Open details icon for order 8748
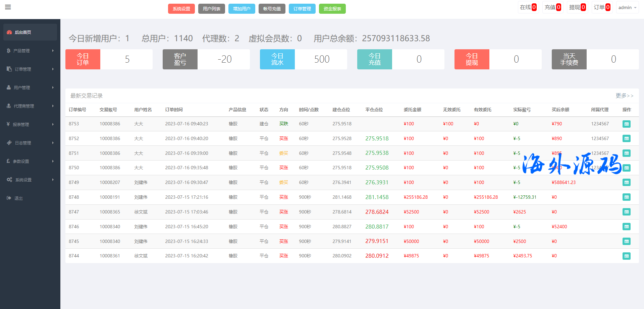The width and height of the screenshot is (644, 309). click(x=626, y=197)
